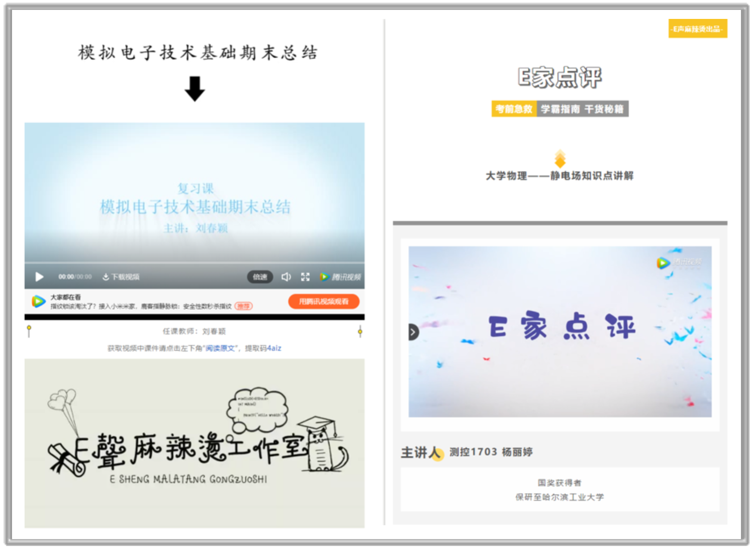The image size is (756, 552).
Task: Mute the video with the speaker icon
Action: click(286, 277)
